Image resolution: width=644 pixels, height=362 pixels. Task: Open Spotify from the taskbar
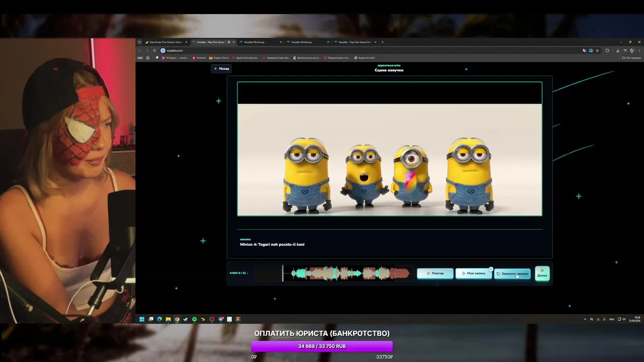click(x=195, y=319)
